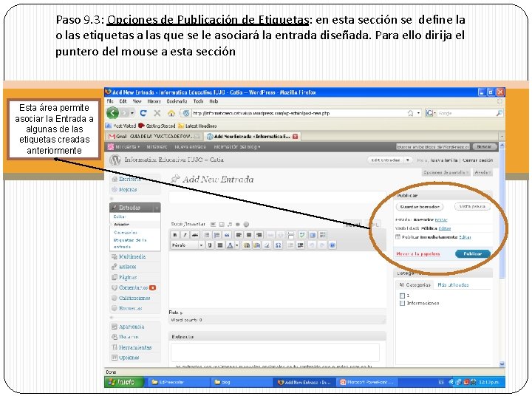Open Herramientas in the WordPress sidebar

click(135, 347)
